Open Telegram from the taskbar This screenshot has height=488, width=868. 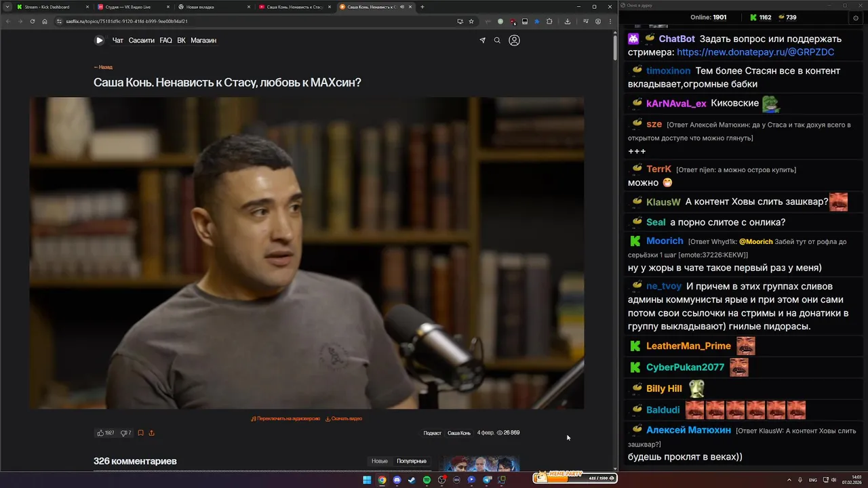(x=486, y=480)
